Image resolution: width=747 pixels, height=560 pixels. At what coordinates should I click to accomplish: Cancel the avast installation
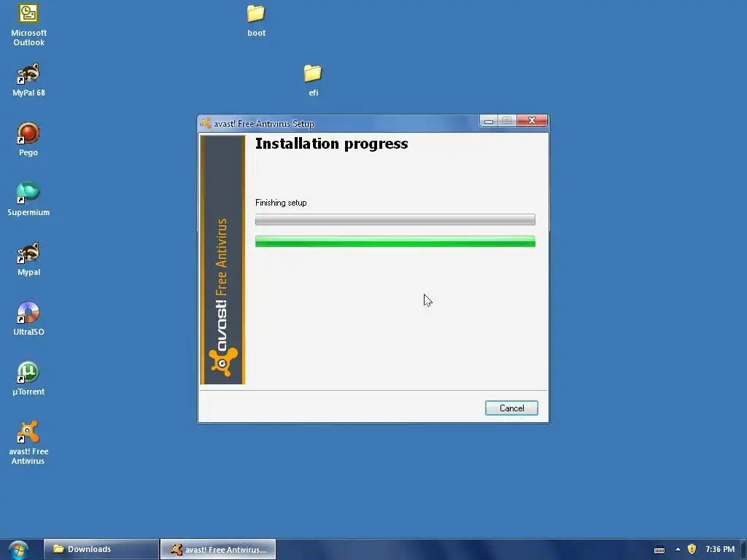click(511, 408)
